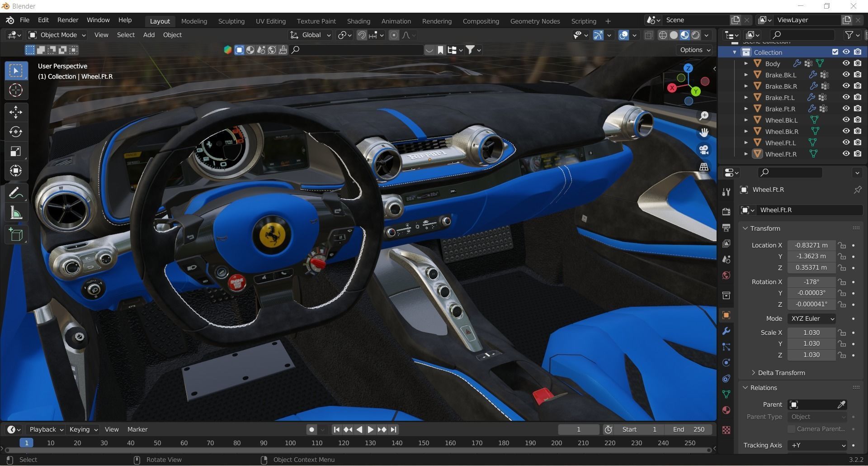
Task: Activate the Rotate tool
Action: coord(16,132)
